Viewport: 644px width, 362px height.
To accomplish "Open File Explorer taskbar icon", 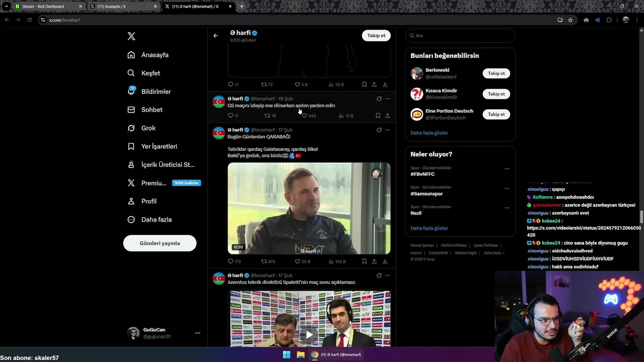I will click(300, 354).
